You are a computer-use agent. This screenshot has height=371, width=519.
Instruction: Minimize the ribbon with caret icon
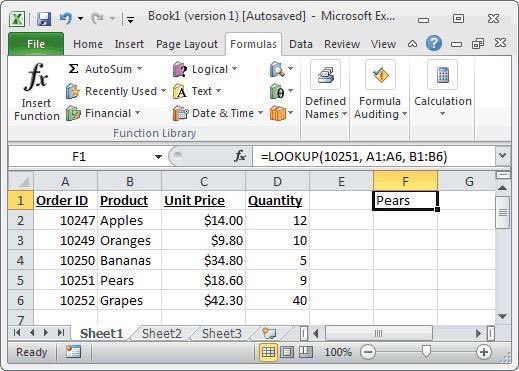click(x=412, y=44)
